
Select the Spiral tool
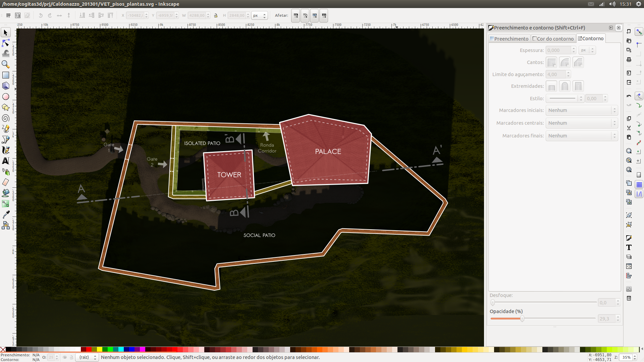6,118
